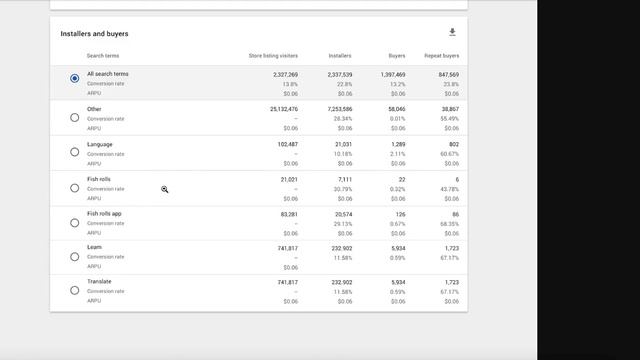Viewport: 640px width, 360px height.
Task: Pick the Fish rolls radio button
Action: tap(74, 188)
